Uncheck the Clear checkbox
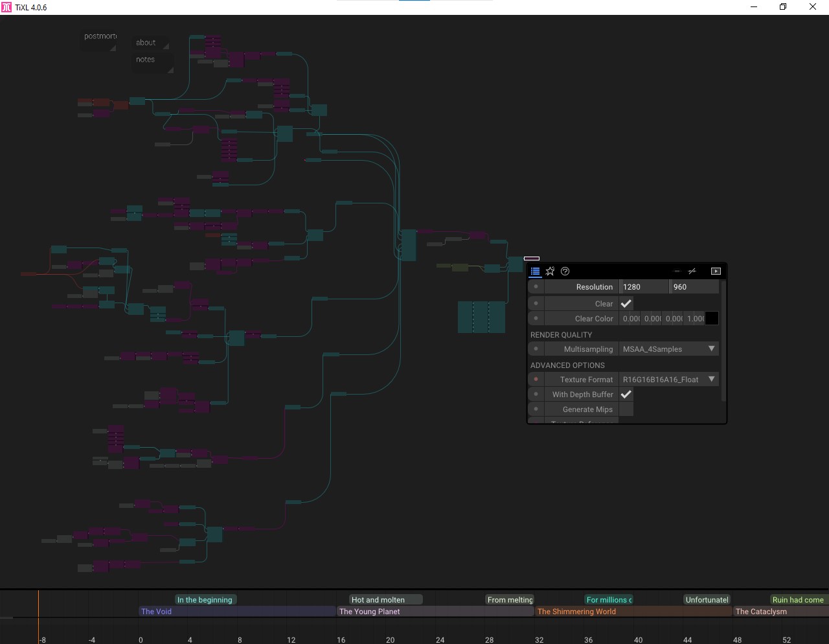Screen dimensions: 829x644 point(626,304)
